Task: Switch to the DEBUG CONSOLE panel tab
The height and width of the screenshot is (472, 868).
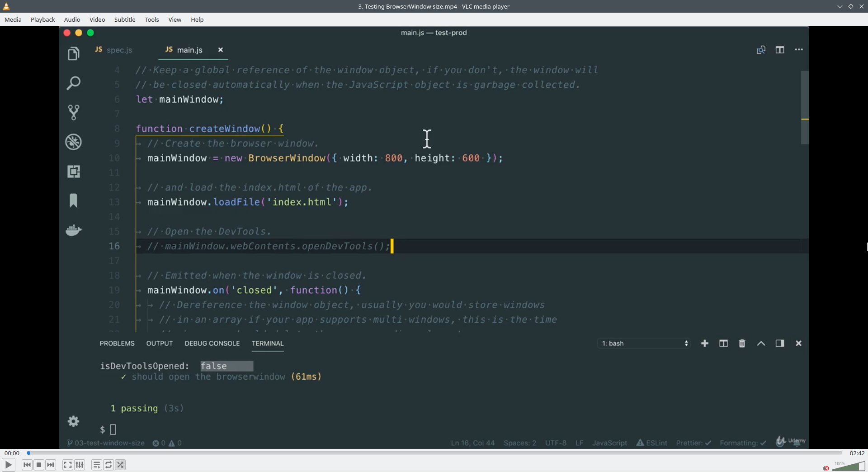Action: [212, 343]
